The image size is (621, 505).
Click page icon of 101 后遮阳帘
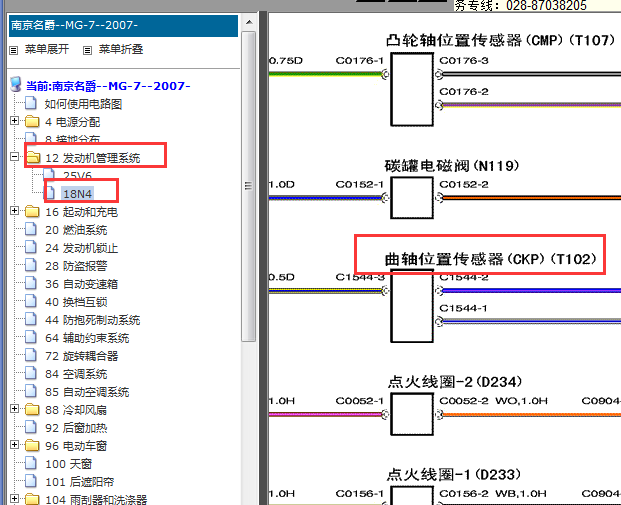(31, 481)
